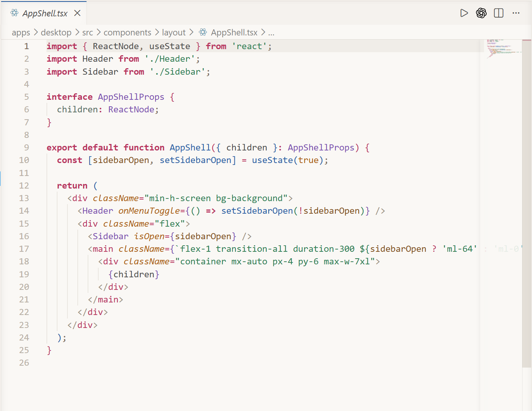Click line number 9 in the gutter
The width and height of the screenshot is (532, 411).
pos(26,148)
